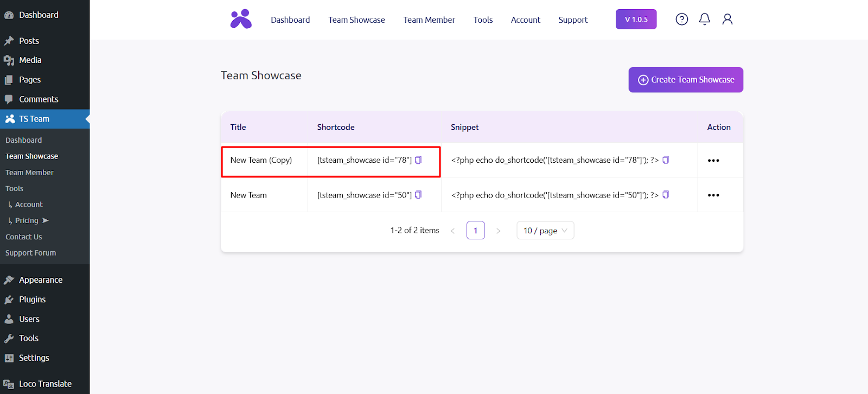Screen dimensions: 868x394
Task: Go to pagination page 1
Action: (475, 231)
